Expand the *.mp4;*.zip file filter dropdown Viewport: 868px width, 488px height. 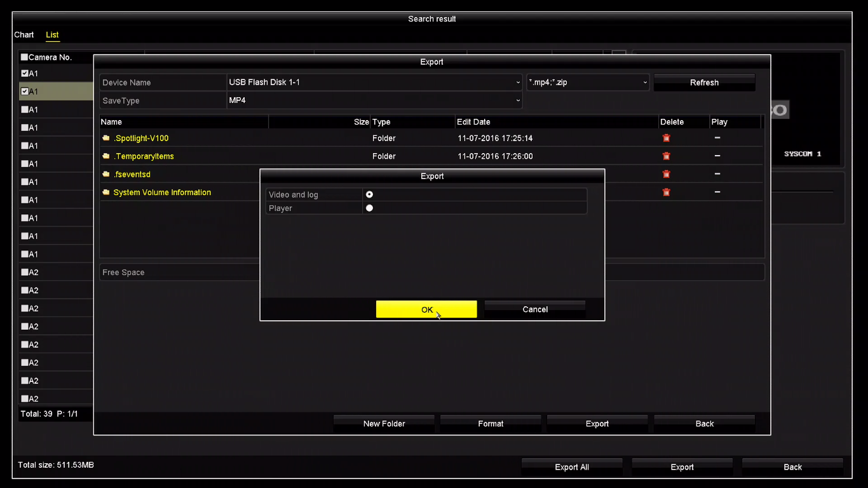[588, 83]
